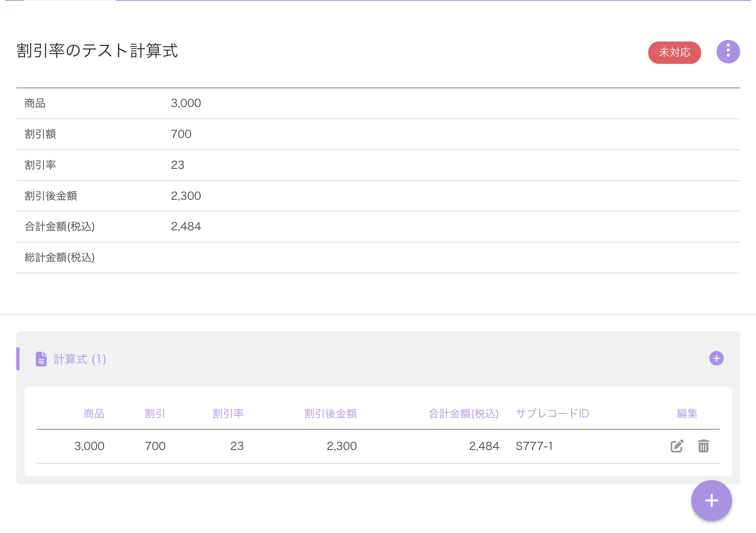Collapse the 計算式 (1) section header
756x533 pixels.
coord(80,359)
